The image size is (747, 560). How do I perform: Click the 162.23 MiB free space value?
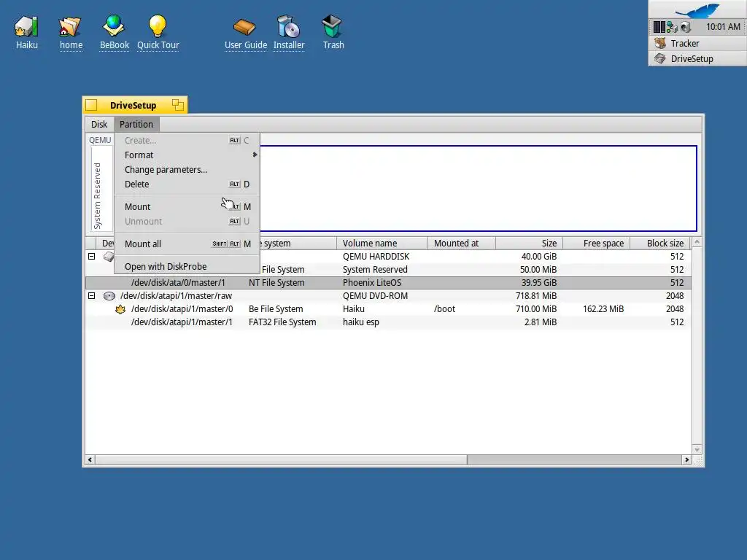point(603,309)
